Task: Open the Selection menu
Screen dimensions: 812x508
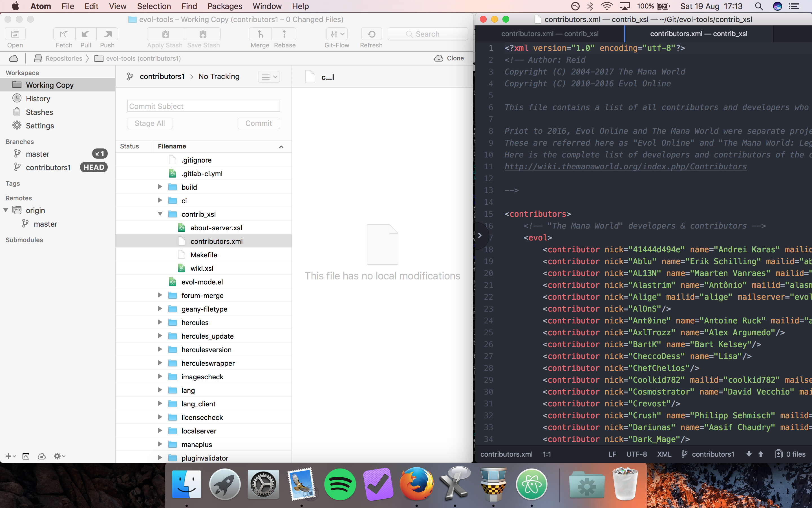Action: tap(154, 6)
